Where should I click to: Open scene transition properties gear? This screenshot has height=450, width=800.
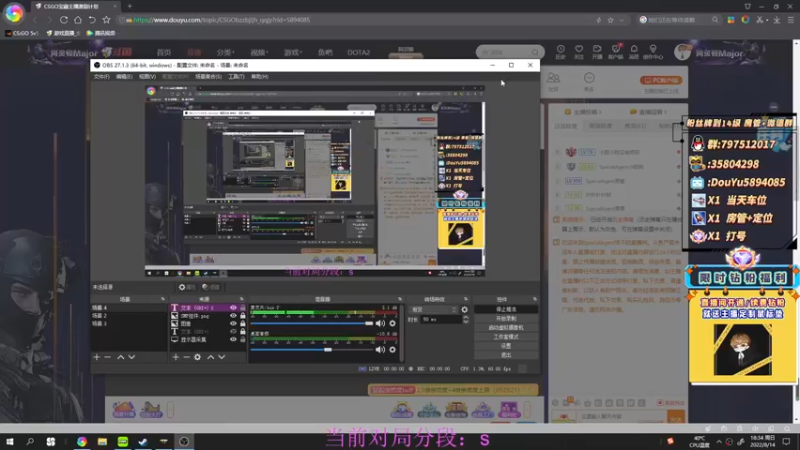click(464, 310)
